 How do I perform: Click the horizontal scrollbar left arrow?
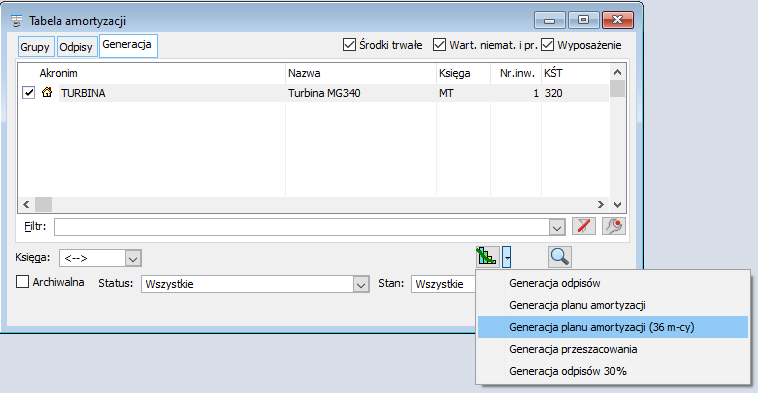(x=26, y=204)
